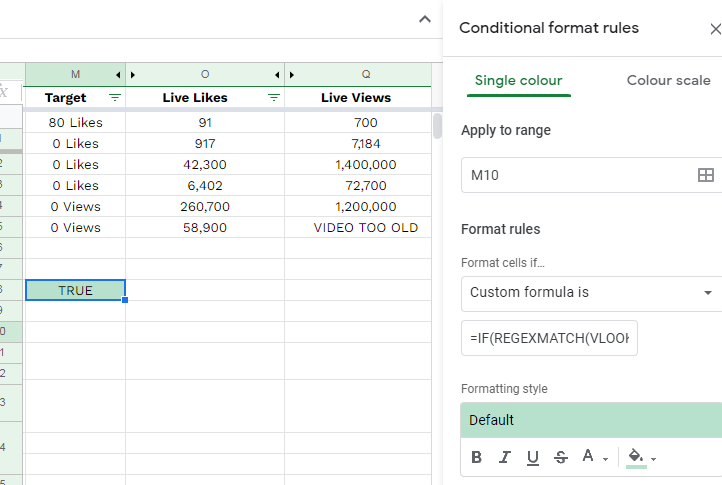The width and height of the screenshot is (722, 485).
Task: Select the Default formatting style preview
Action: [591, 420]
